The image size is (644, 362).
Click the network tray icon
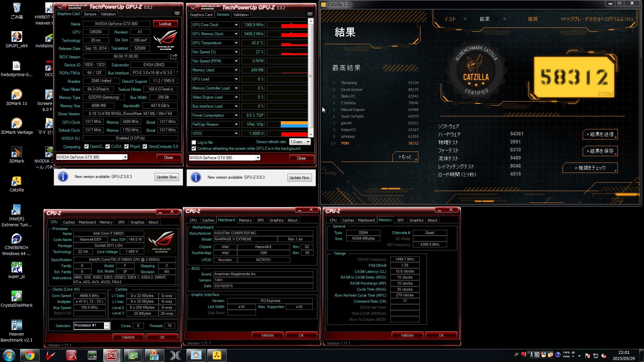(596, 356)
